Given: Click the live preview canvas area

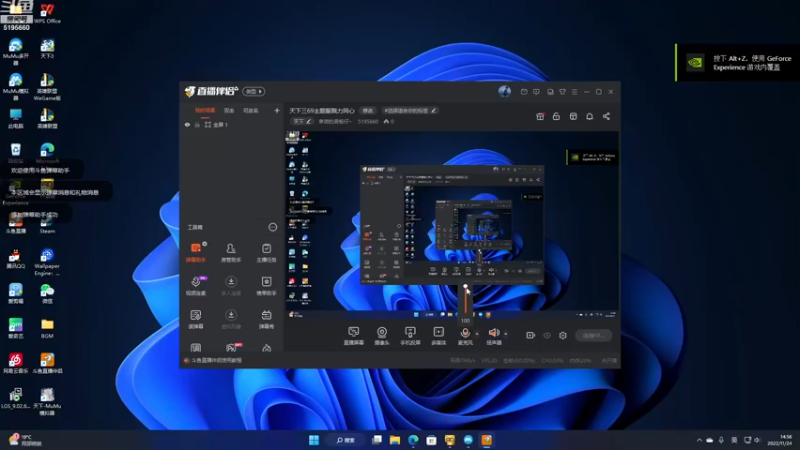Looking at the screenshot, I should 452,226.
